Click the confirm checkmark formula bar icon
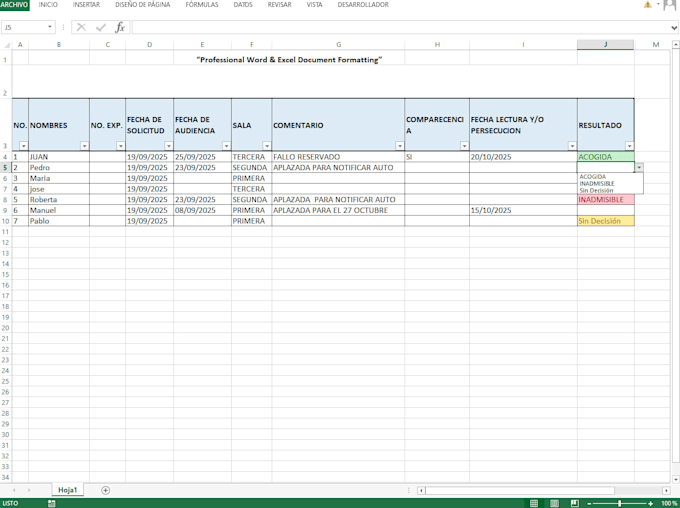680x508 pixels. (x=101, y=27)
